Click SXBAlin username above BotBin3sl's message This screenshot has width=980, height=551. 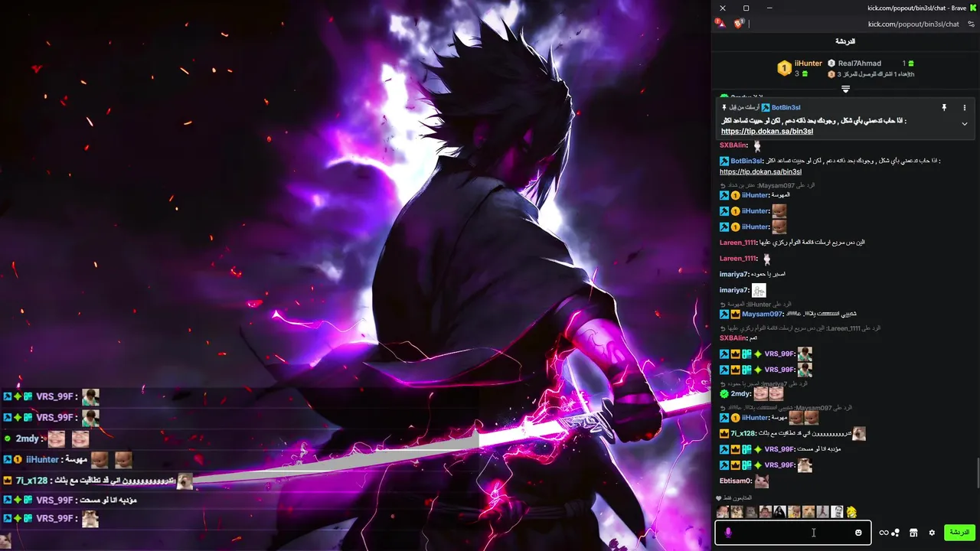pyautogui.click(x=733, y=145)
